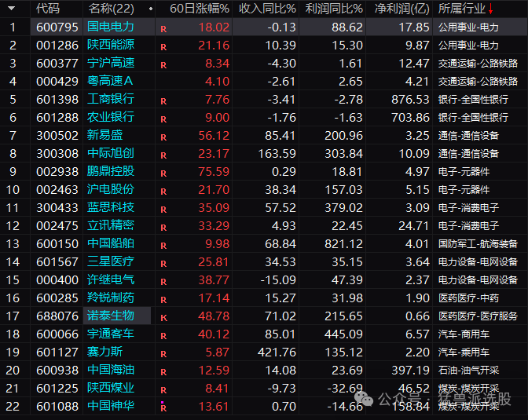Click the R margin icon for 陕西煤业
528x420 pixels.
(163, 390)
